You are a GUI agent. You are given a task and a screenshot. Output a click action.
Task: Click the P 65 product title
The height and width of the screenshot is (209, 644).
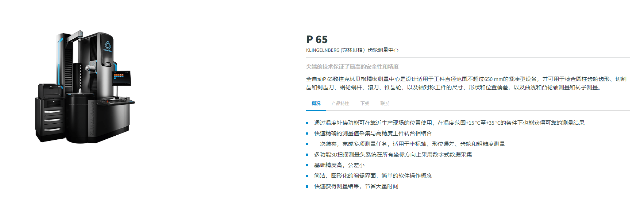coord(317,39)
